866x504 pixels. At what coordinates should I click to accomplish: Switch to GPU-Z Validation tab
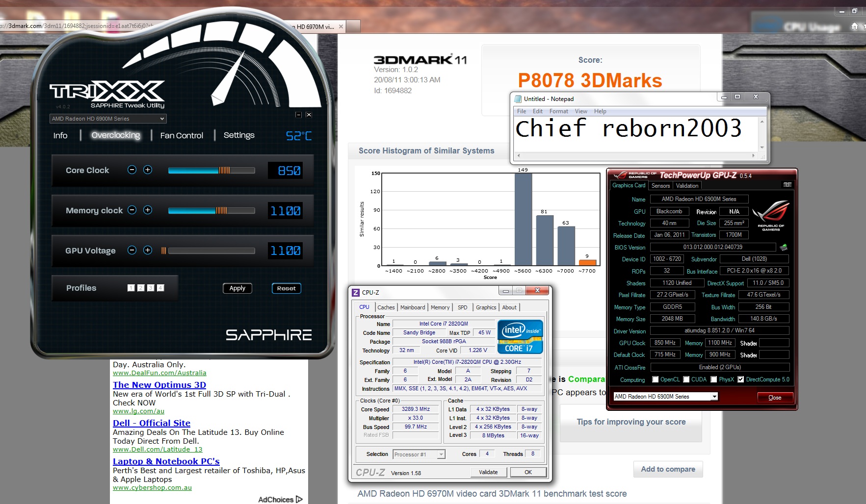point(687,186)
